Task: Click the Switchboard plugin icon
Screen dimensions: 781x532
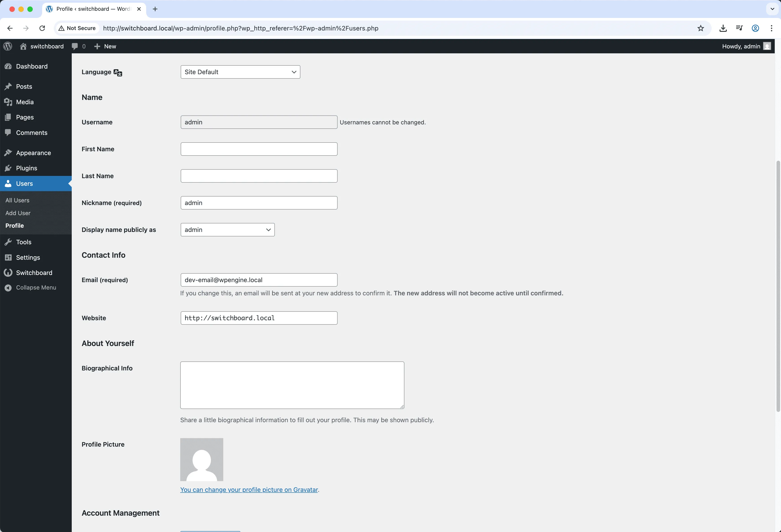Action: point(8,272)
